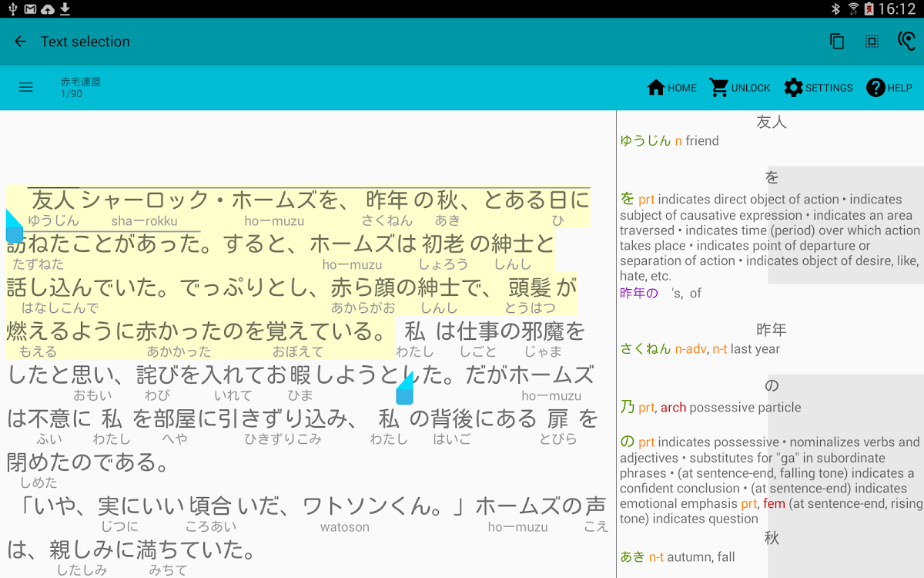
Task: Tap the select all icon
Action: pyautogui.click(x=872, y=42)
